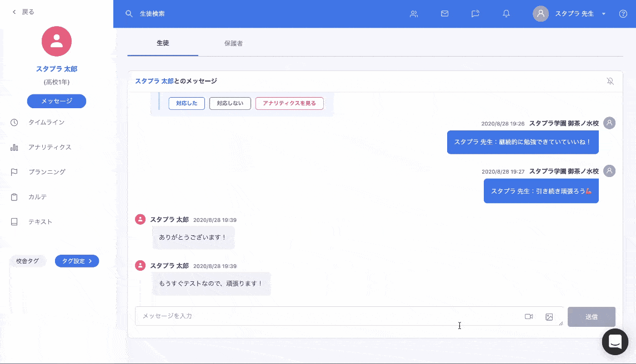Toggle muted notifications for this conversation
Viewport: 636px width, 364px height.
click(610, 82)
